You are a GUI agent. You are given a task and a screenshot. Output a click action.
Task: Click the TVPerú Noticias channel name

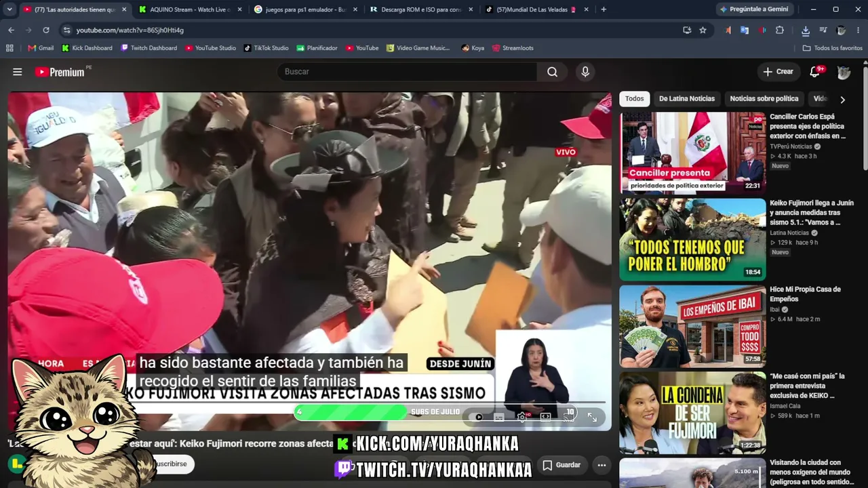(x=791, y=146)
